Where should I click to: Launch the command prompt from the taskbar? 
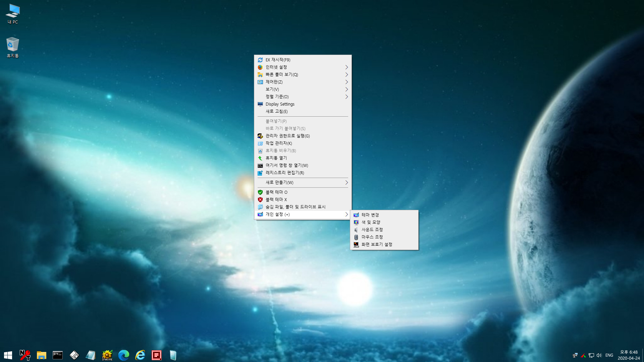(58, 355)
